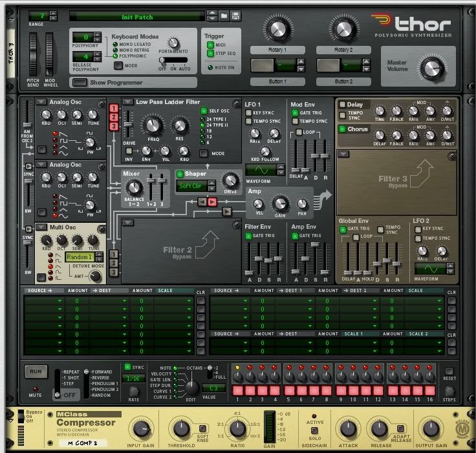Adjust the Amp PAN knob
Image resolution: width=476 pixels, height=453 pixels.
point(302,204)
